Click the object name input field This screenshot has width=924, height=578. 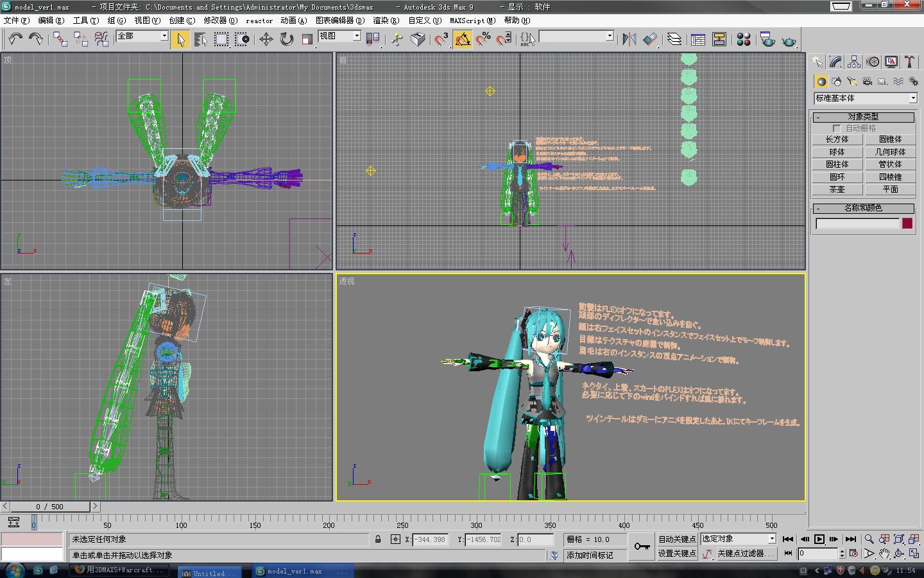coord(858,223)
